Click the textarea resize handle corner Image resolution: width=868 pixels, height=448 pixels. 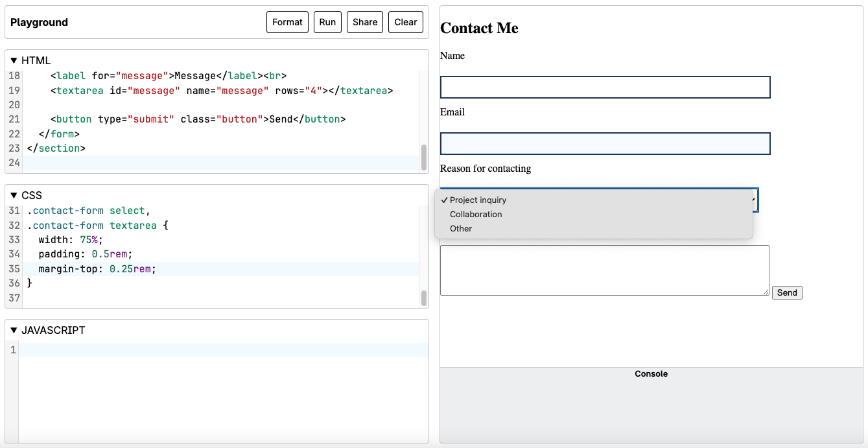tap(766, 292)
